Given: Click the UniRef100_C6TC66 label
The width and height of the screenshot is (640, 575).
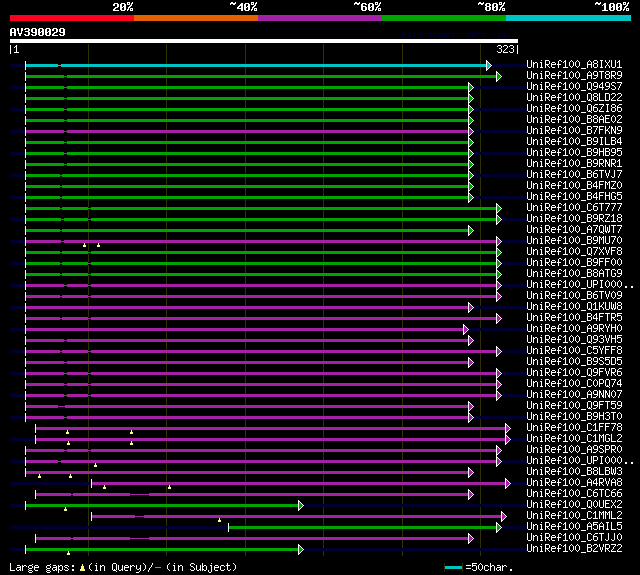Looking at the screenshot, I should [x=574, y=494].
